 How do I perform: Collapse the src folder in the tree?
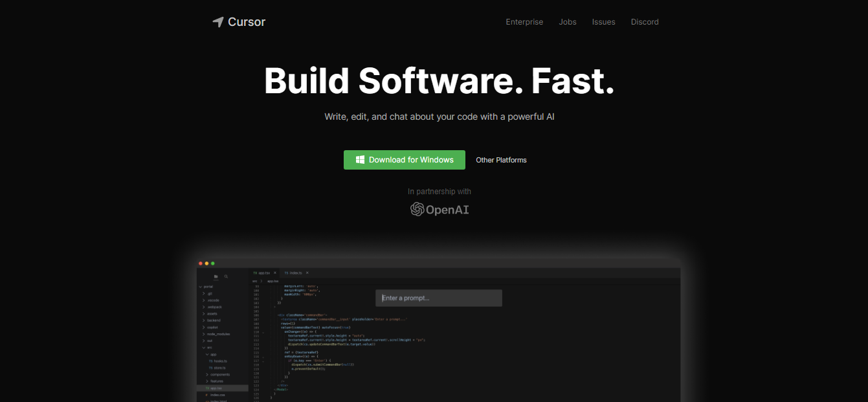tap(208, 348)
